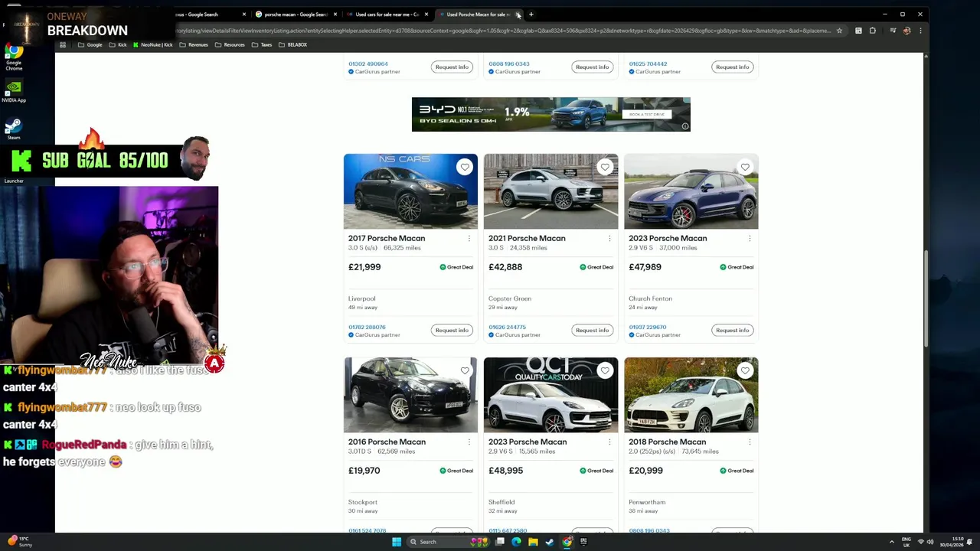Open the NVIDIA App desktop icon
Screen dimensions: 980x551
pyautogui.click(x=14, y=91)
